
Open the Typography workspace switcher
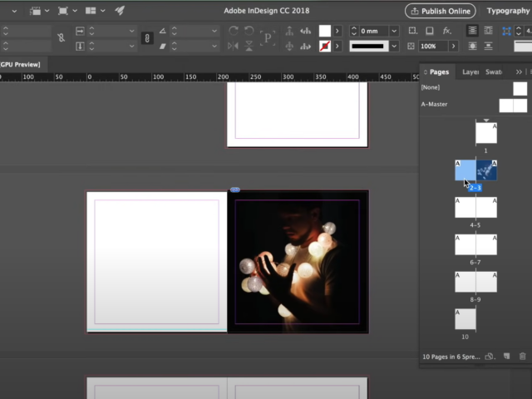coord(509,11)
